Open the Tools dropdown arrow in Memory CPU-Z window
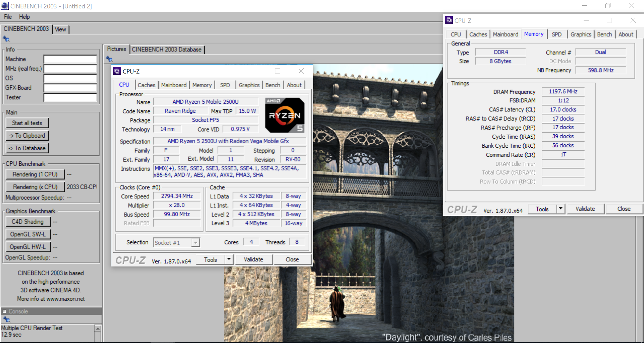 pos(560,209)
